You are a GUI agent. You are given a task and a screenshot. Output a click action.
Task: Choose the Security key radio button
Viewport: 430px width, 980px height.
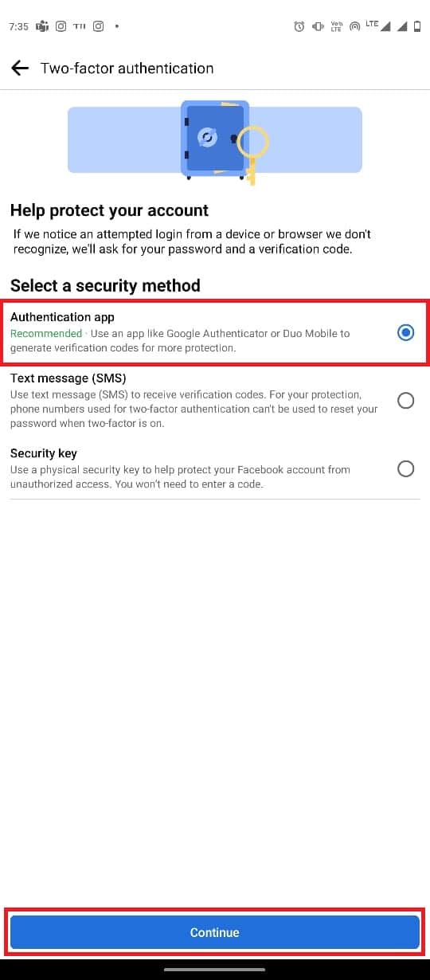(405, 468)
